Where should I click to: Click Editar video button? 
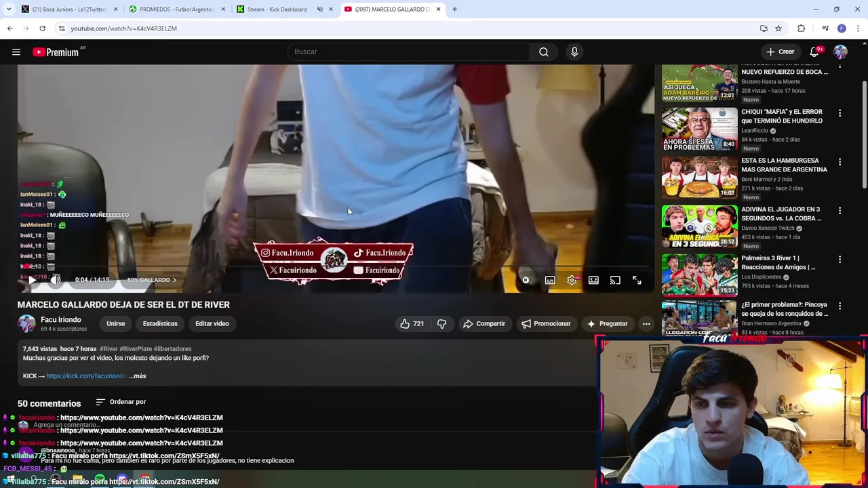click(x=212, y=324)
